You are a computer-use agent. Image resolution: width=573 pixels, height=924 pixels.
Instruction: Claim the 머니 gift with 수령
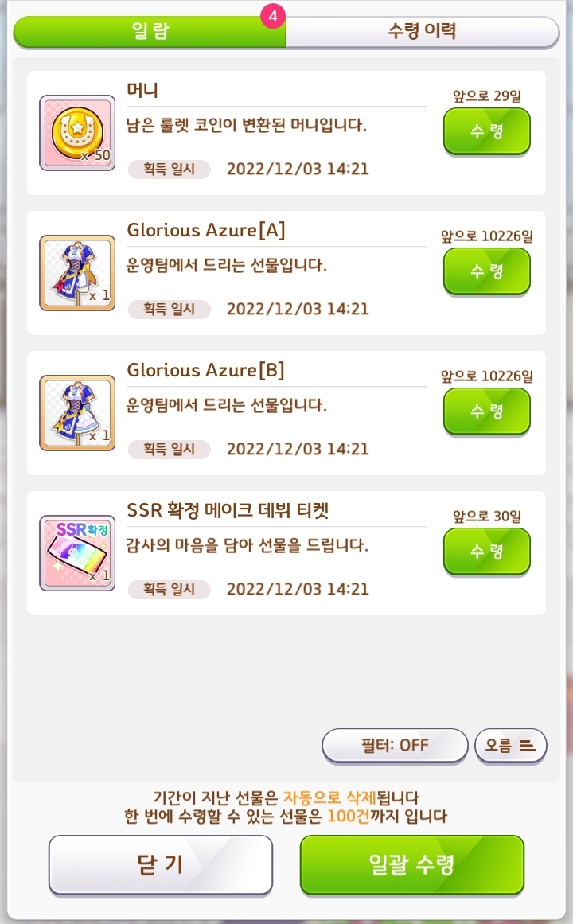(x=487, y=131)
